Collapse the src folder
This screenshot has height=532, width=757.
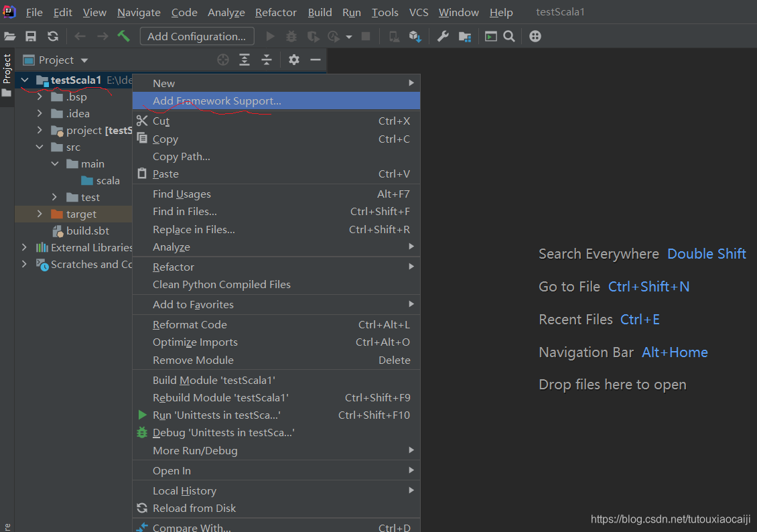(x=40, y=147)
